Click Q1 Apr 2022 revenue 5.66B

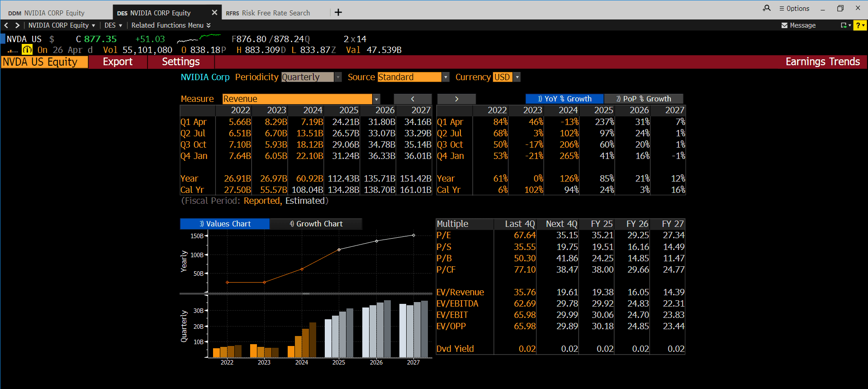click(240, 122)
